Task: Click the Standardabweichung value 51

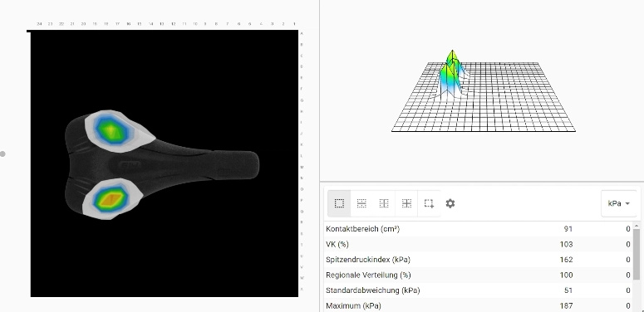Action: 568,290
